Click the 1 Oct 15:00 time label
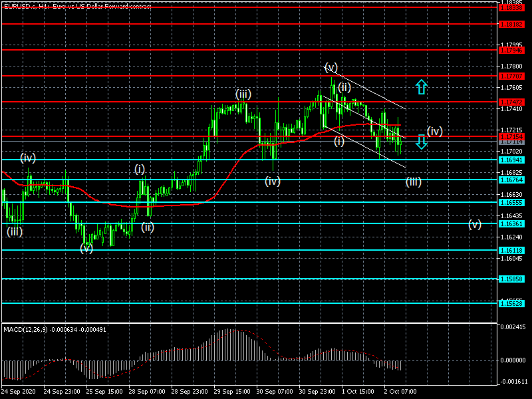 click(x=358, y=392)
